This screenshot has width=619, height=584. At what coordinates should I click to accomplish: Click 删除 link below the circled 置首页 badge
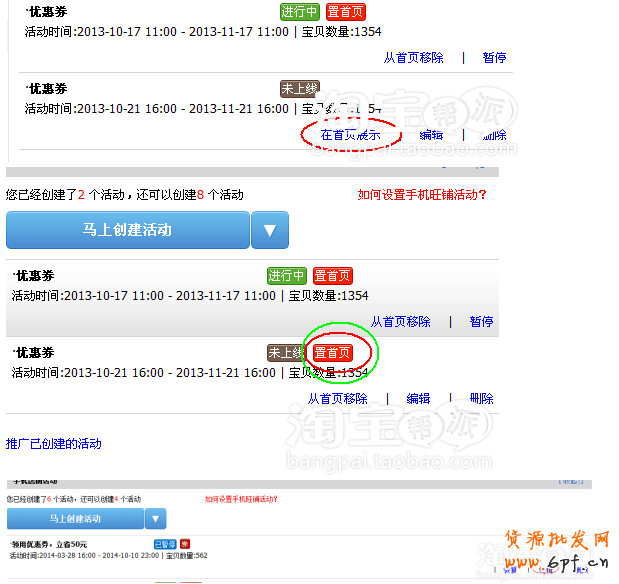[481, 398]
